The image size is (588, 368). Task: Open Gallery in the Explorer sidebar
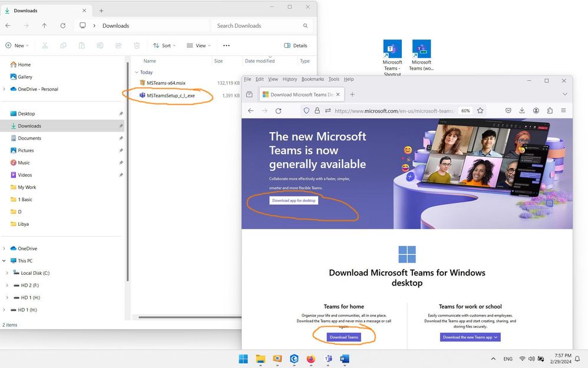(x=25, y=77)
